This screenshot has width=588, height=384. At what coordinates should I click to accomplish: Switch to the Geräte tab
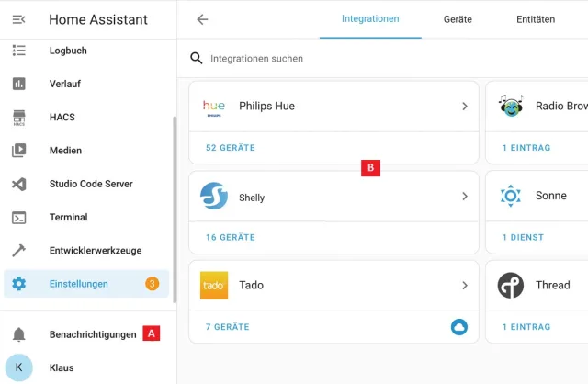458,19
